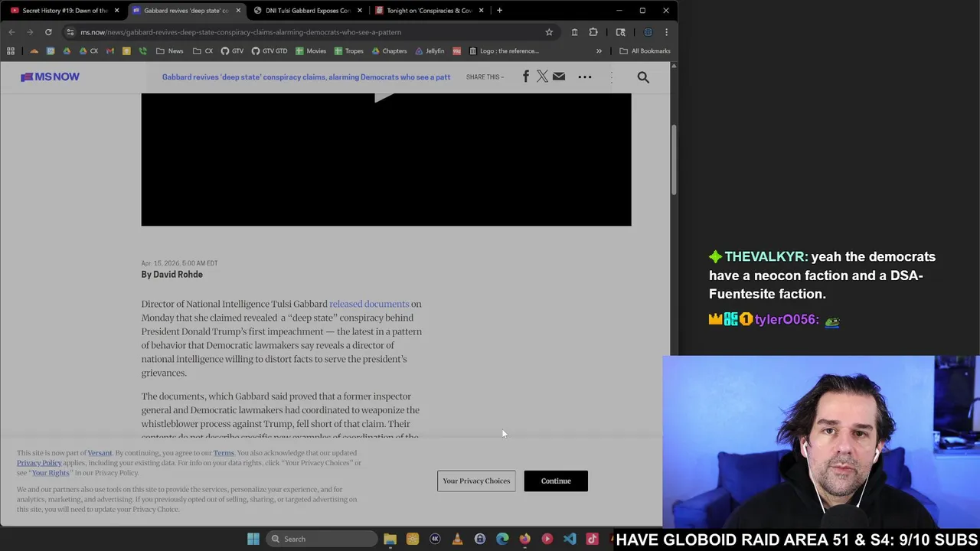
Task: Share article on X
Action: [542, 77]
